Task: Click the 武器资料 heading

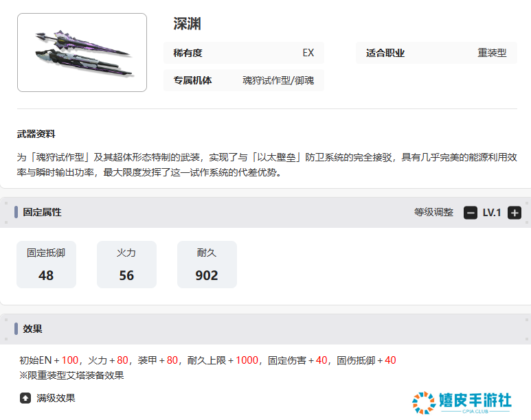Action: [x=36, y=134]
